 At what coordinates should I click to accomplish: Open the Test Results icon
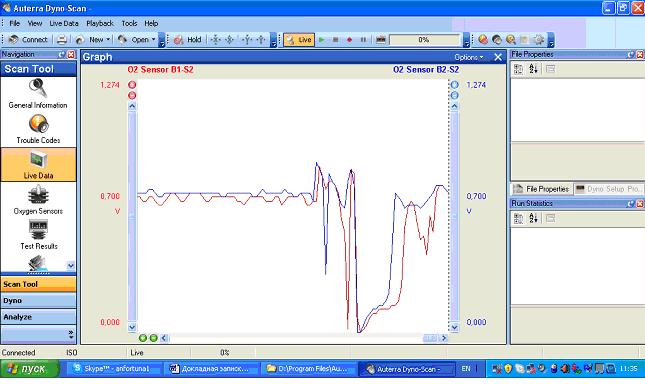39,235
